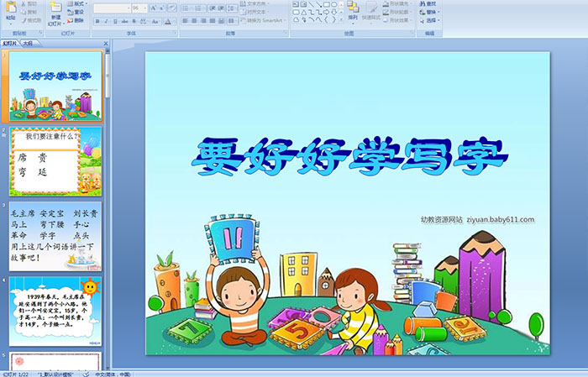Viewport: 588px width, 377px height.
Task: Click the Delete slide (删除) icon
Action: [78, 20]
